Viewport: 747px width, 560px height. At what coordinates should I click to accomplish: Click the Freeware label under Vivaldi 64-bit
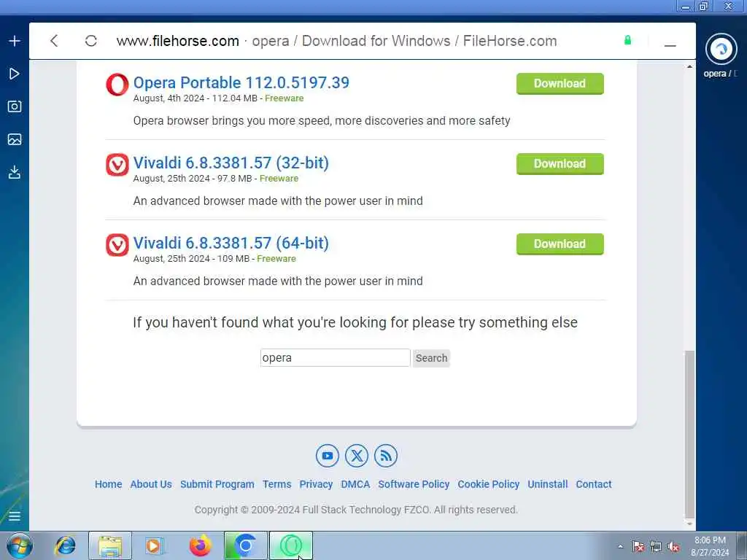point(276,259)
